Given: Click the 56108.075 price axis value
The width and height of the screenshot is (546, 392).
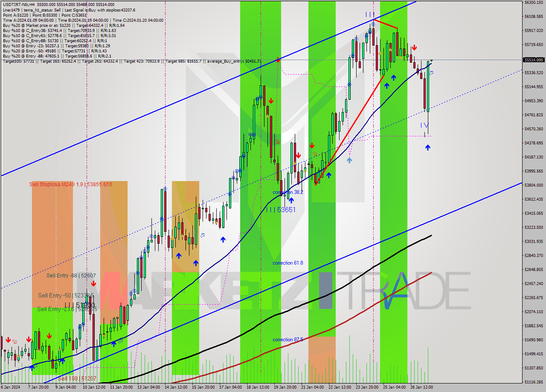Looking at the screenshot, I should [534, 16].
